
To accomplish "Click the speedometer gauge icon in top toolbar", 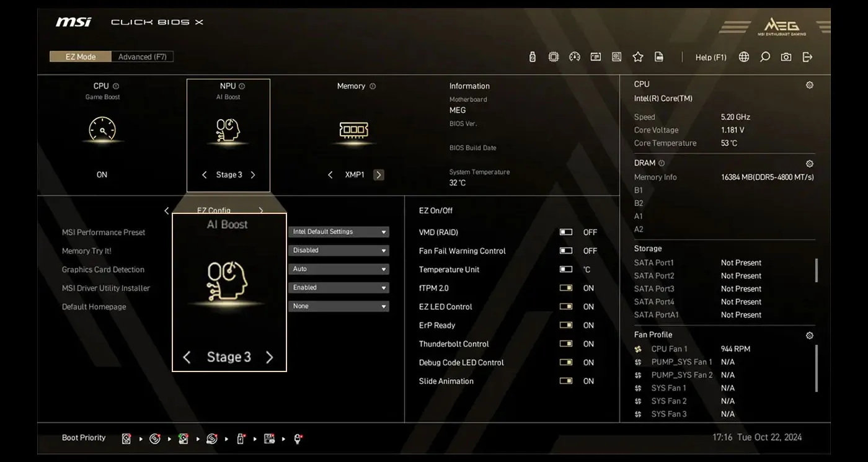I will click(575, 57).
